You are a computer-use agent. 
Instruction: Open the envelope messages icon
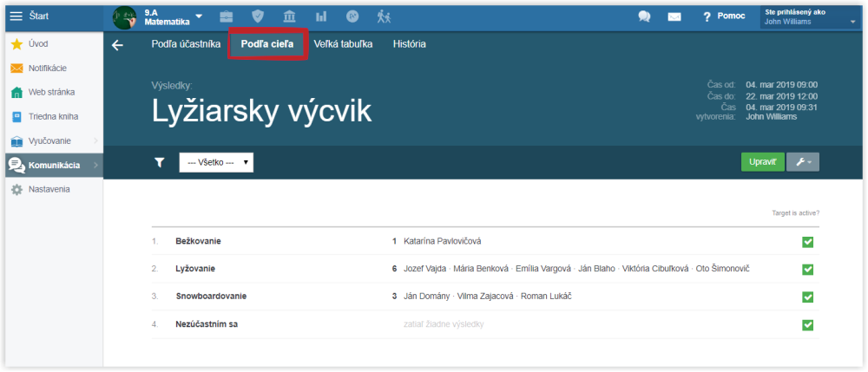click(674, 16)
